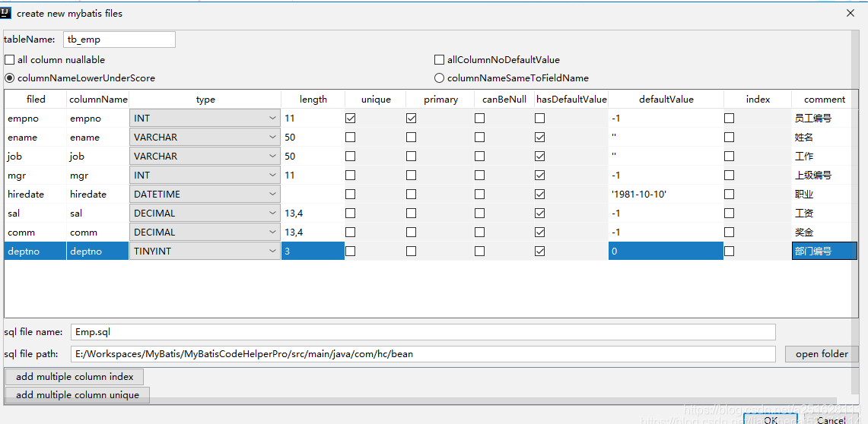The height and width of the screenshot is (424, 868).
Task: Click the tableName input field
Action: 119,40
